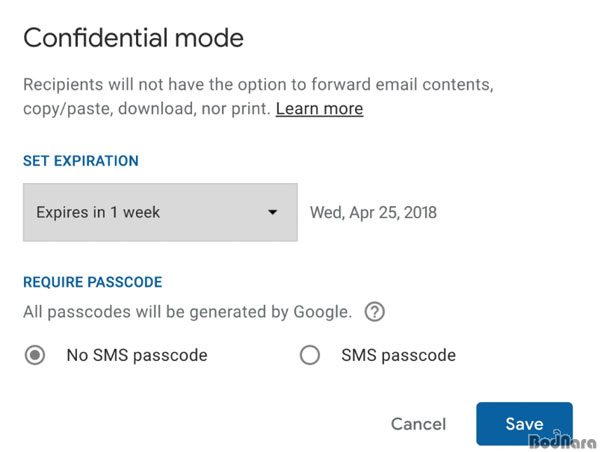600x452 pixels.
Task: Click the "SMS passcode" option label
Action: pos(398,355)
